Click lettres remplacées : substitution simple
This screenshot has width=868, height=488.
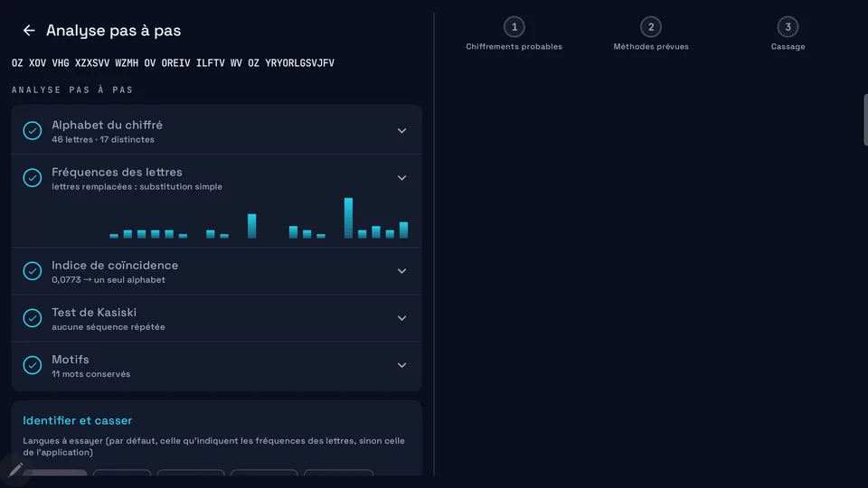[x=137, y=186]
